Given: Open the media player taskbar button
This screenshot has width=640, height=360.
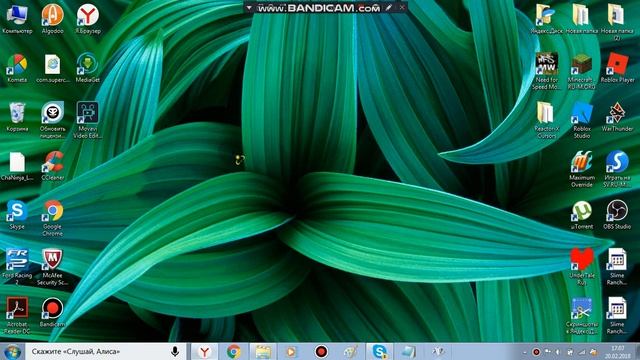Looking at the screenshot, I should (x=292, y=351).
